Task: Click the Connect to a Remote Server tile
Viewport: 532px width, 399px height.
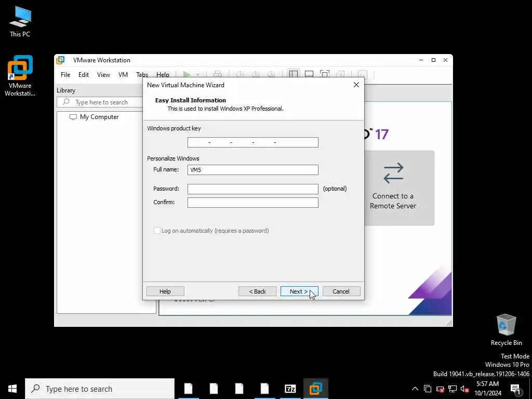Action: click(x=399, y=188)
